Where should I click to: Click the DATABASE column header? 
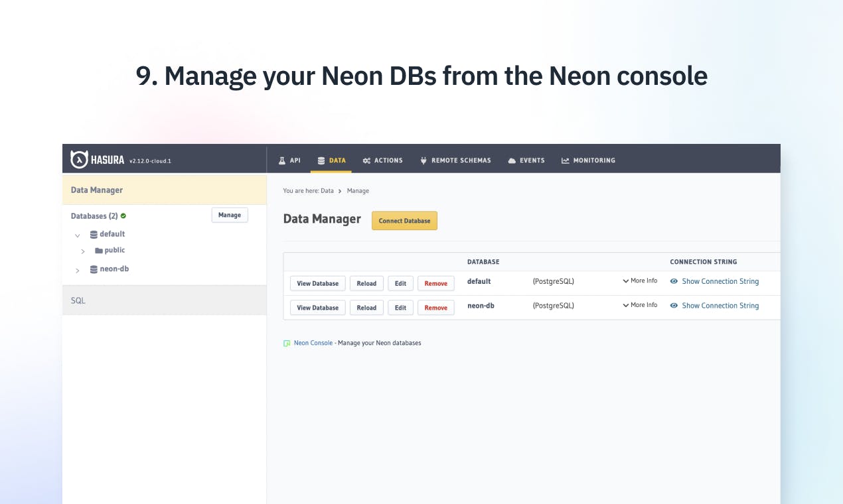[483, 262]
